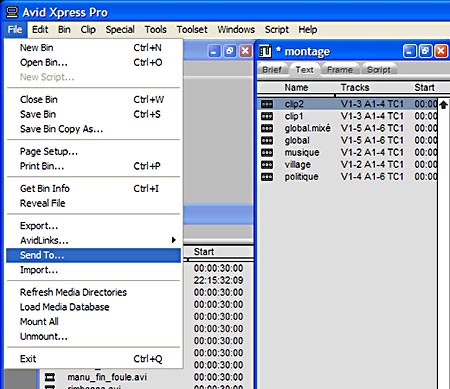Image resolution: width=450 pixels, height=389 pixels.
Task: Choose Reveal File in the menu
Action: pos(93,203)
